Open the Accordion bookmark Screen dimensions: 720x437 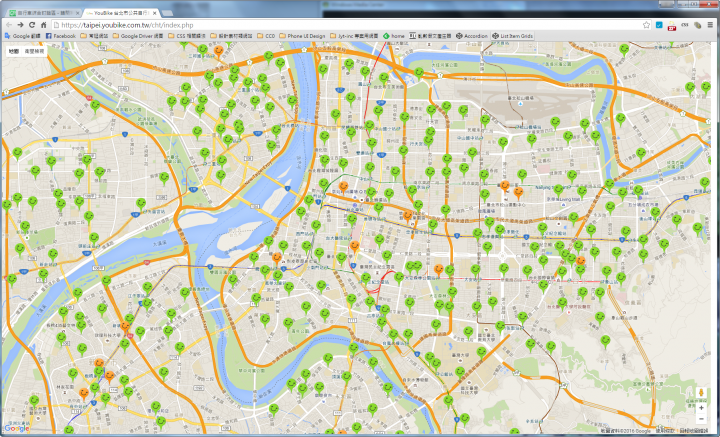click(x=472, y=36)
